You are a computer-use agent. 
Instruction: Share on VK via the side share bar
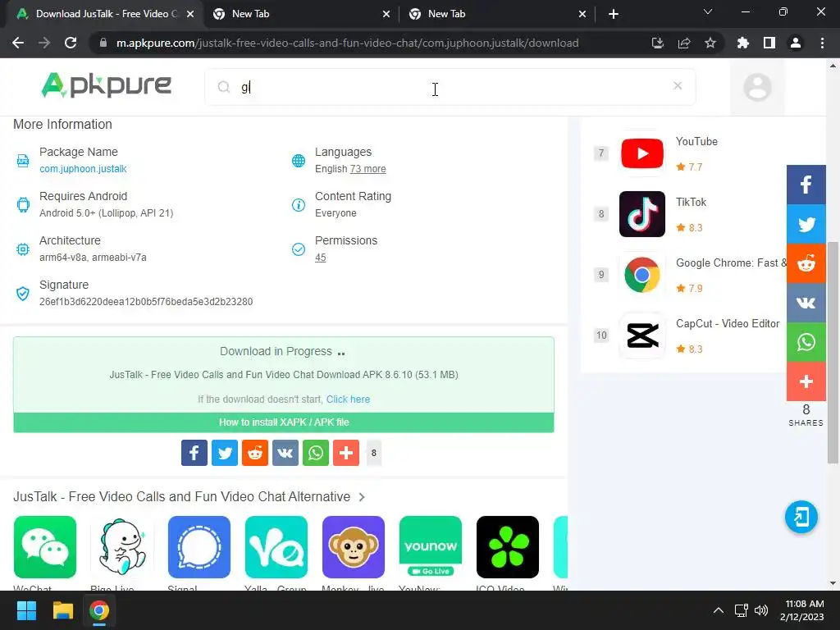point(806,303)
